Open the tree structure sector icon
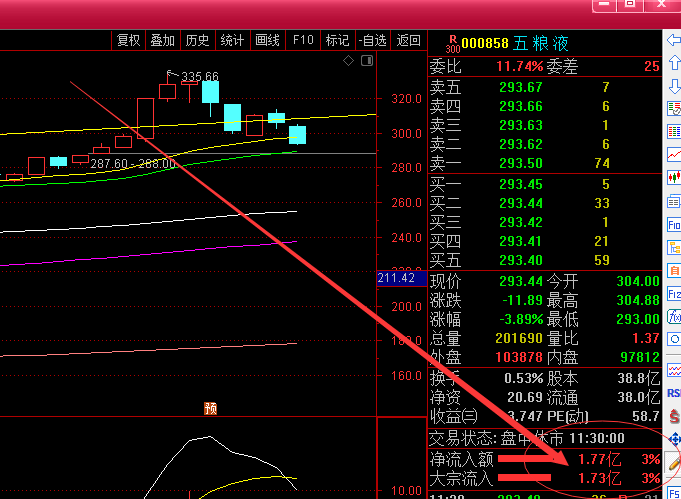The image size is (681, 499). point(674,248)
